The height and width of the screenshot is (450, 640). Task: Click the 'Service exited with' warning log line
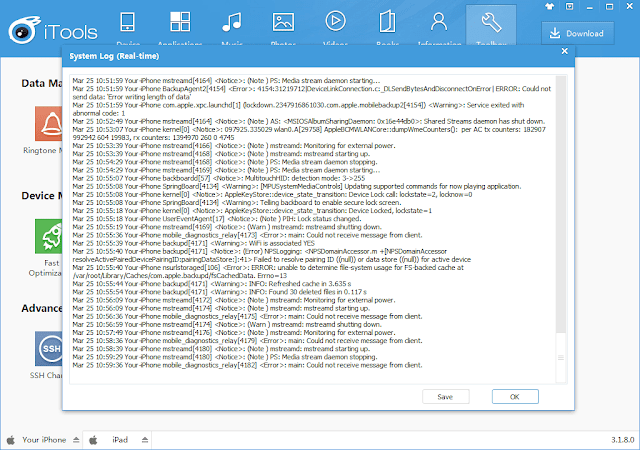[x=298, y=109]
